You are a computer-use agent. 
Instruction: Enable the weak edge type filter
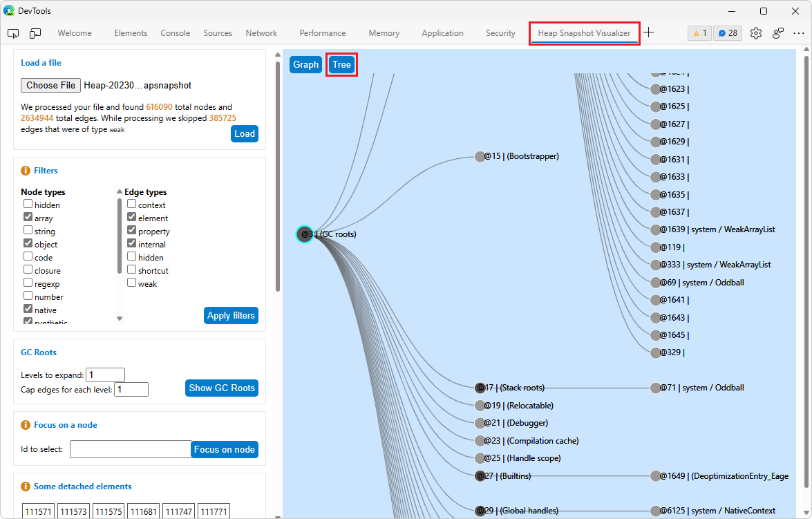(131, 283)
